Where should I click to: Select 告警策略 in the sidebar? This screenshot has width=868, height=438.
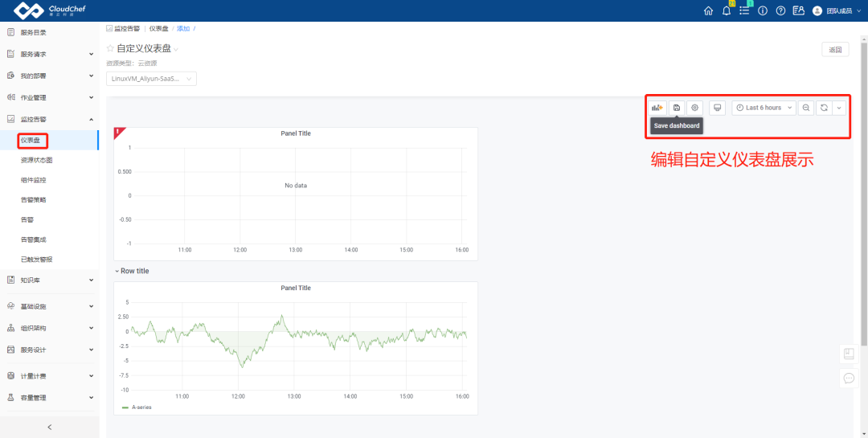coord(33,200)
